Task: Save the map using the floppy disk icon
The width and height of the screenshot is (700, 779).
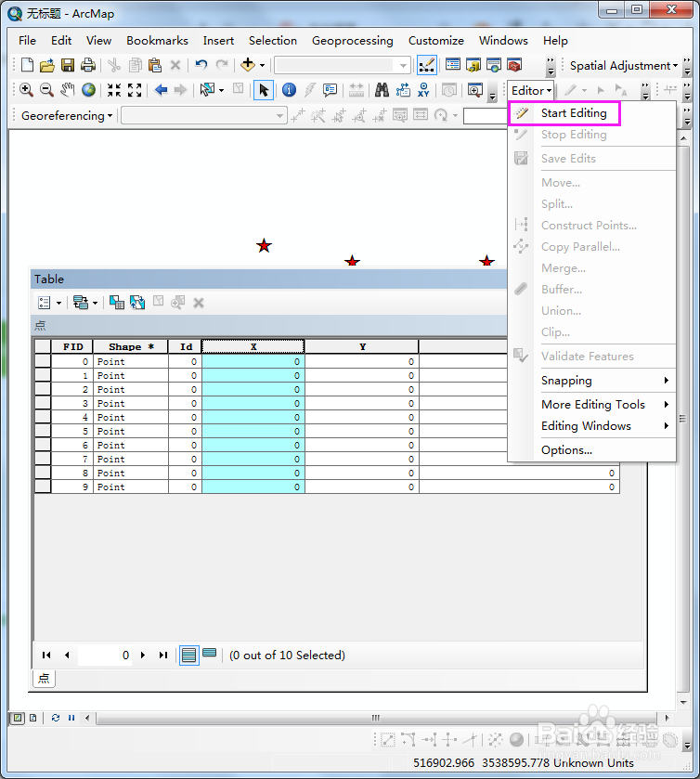Action: pos(68,65)
